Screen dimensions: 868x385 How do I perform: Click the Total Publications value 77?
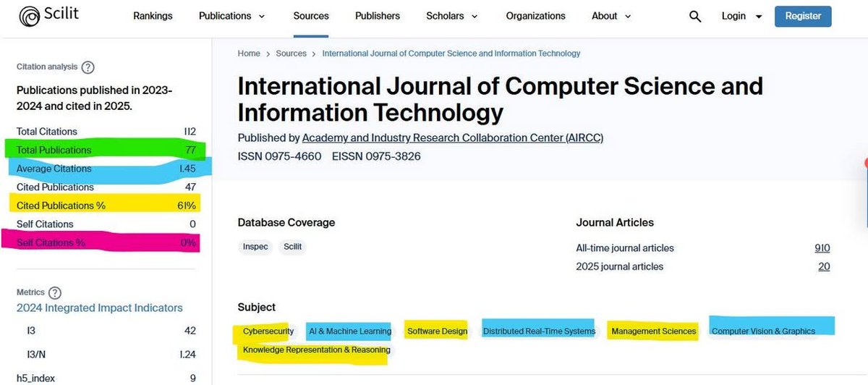click(190, 150)
